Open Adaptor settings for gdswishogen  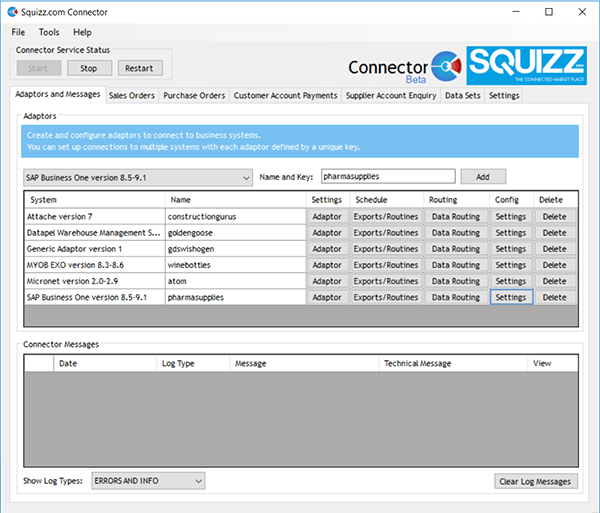[x=327, y=249]
